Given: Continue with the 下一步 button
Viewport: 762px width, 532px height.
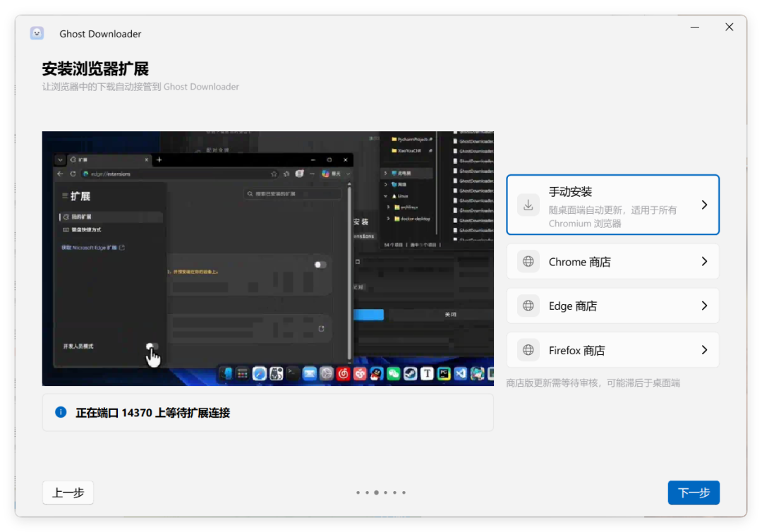Looking at the screenshot, I should click(694, 492).
